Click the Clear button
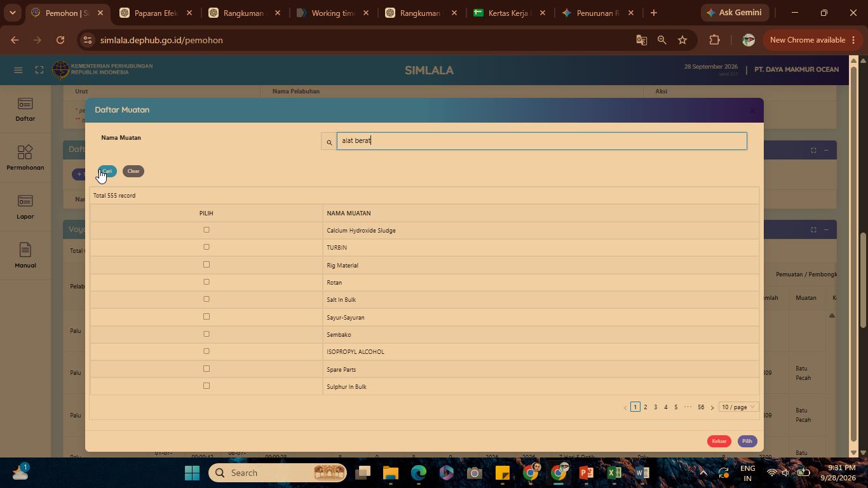 click(x=133, y=171)
